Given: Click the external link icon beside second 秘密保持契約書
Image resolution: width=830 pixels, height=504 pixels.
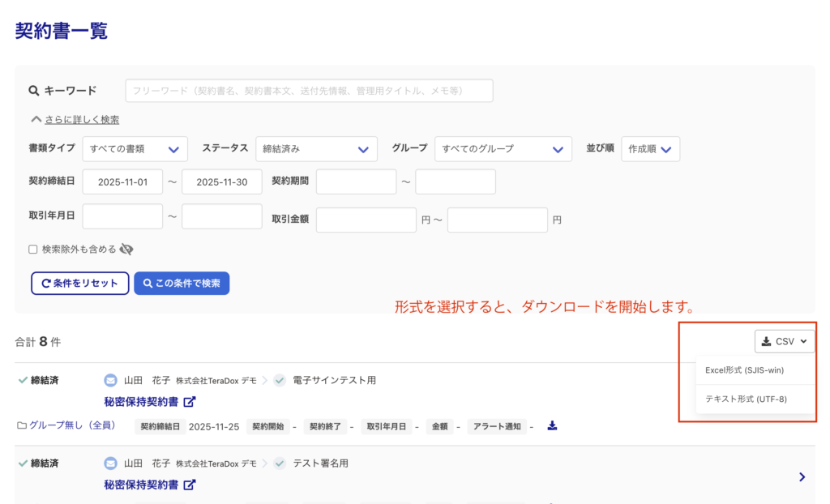Looking at the screenshot, I should (190, 485).
